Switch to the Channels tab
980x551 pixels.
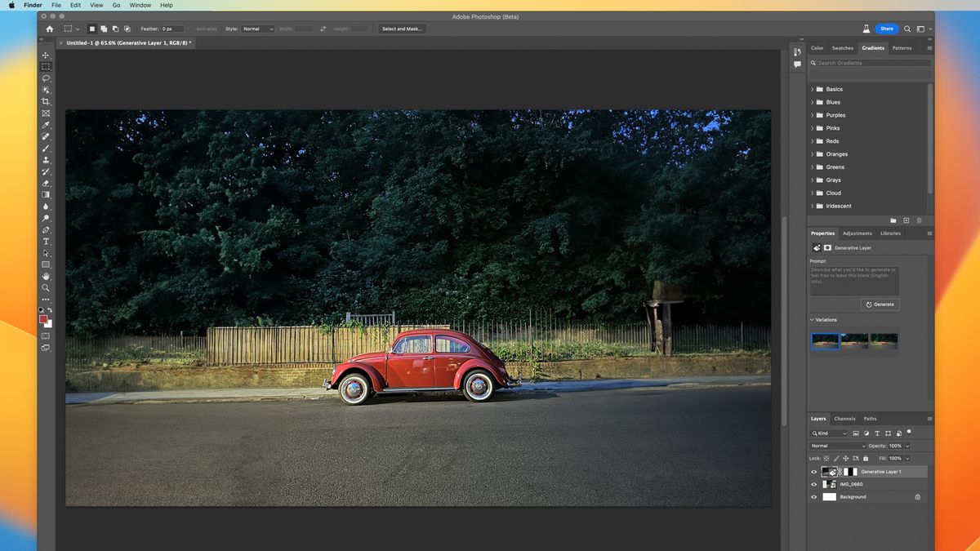pos(844,418)
